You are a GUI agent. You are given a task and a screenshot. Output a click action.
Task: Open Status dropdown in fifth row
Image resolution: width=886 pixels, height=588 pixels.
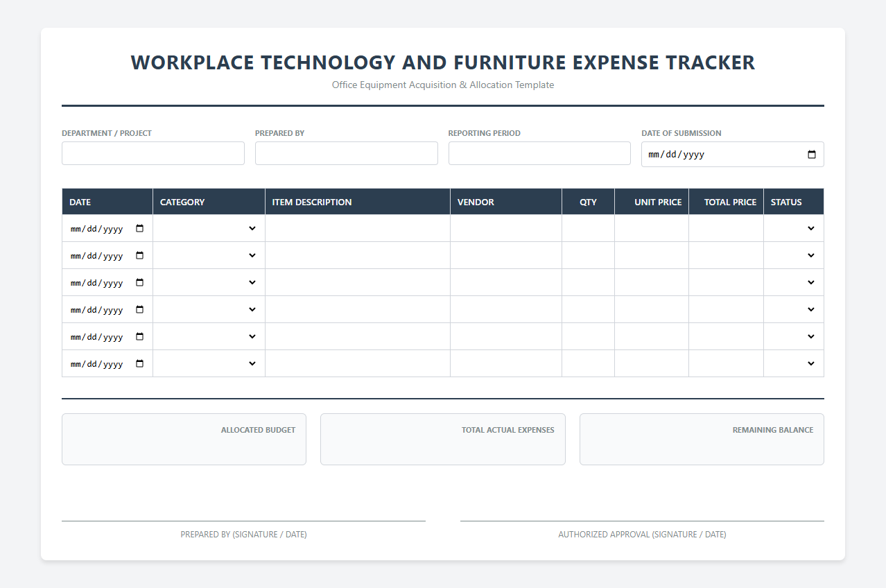pos(794,336)
